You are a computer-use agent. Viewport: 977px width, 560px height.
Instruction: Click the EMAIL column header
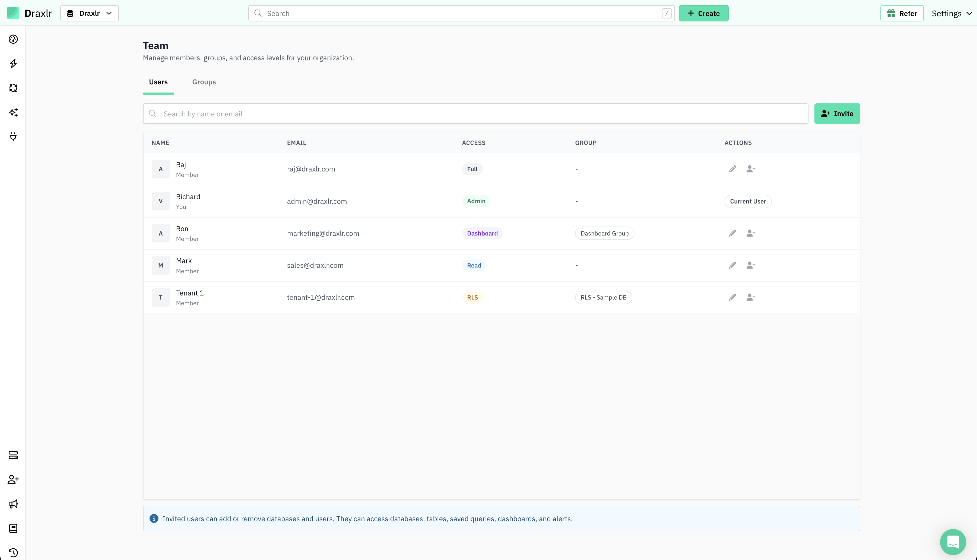coord(296,143)
